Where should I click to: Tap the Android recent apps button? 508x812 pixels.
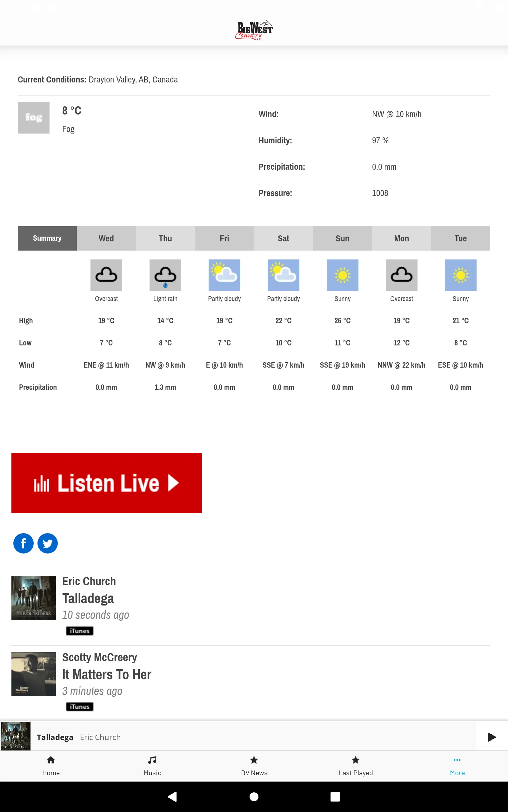click(335, 796)
